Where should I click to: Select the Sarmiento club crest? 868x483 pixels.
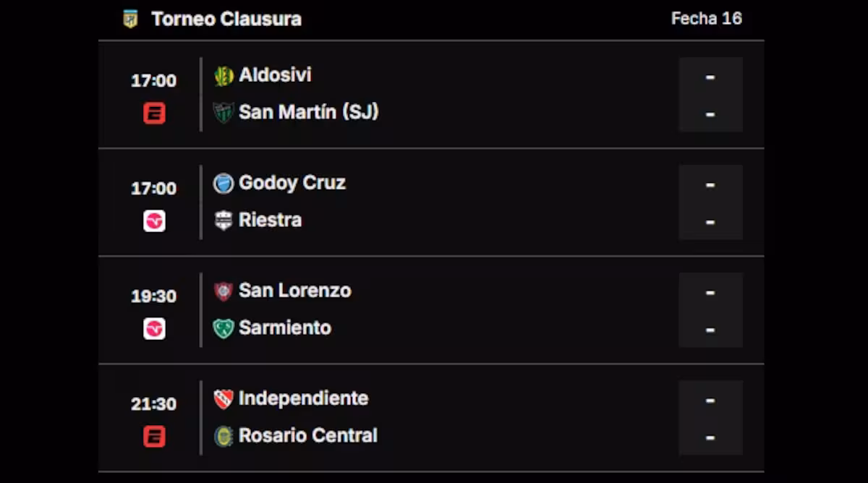[x=222, y=328]
